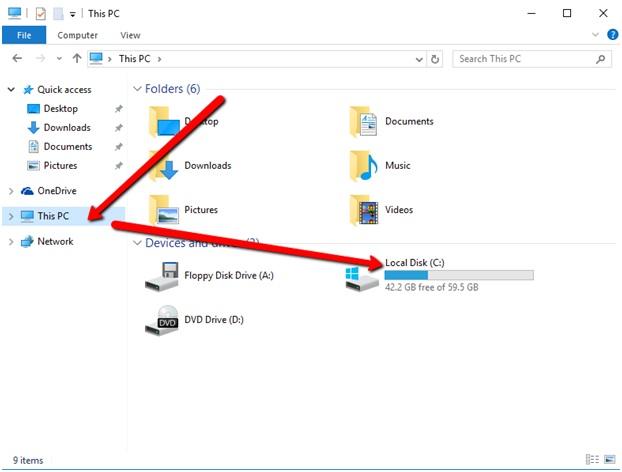Select the Desktop folder icon in Folders
This screenshot has height=472, width=622.
164,122
